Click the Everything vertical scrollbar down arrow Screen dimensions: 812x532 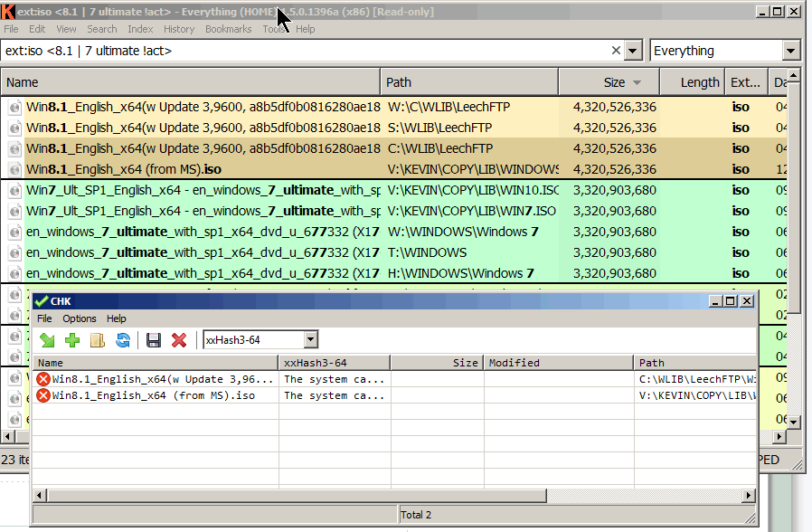click(x=793, y=423)
